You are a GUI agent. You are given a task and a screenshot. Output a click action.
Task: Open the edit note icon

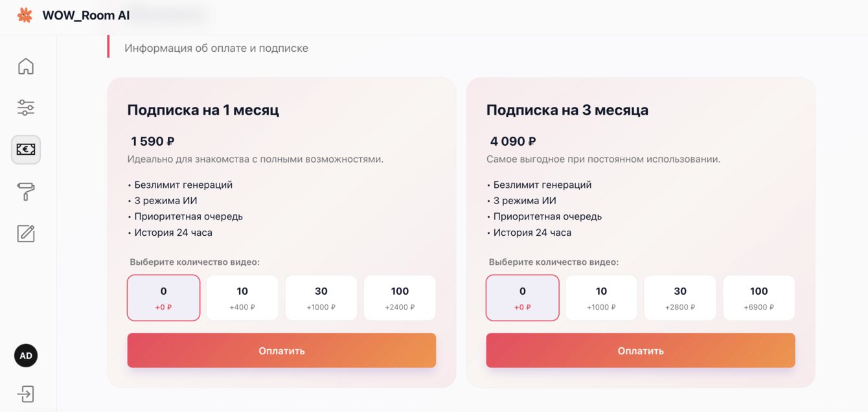[26, 233]
